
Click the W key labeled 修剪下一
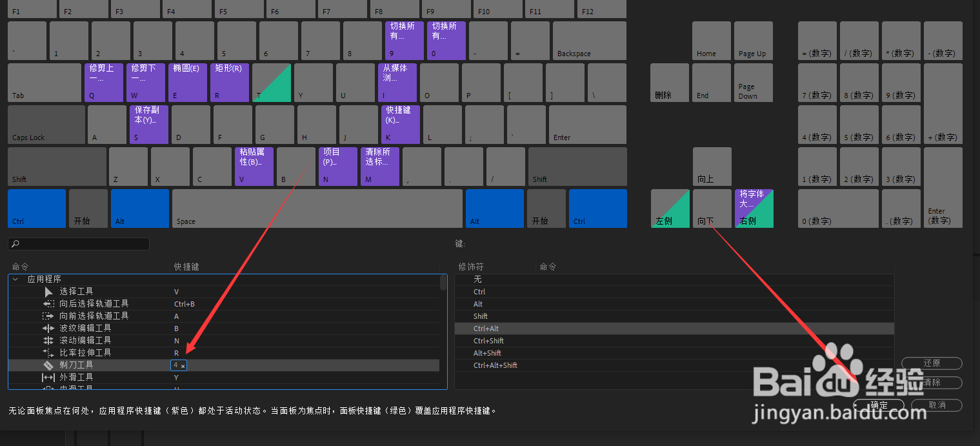[x=146, y=83]
